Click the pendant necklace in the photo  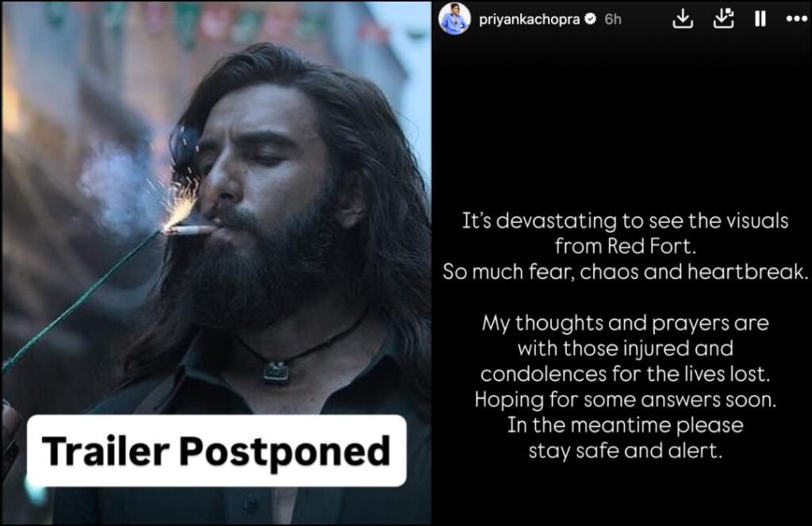276,371
